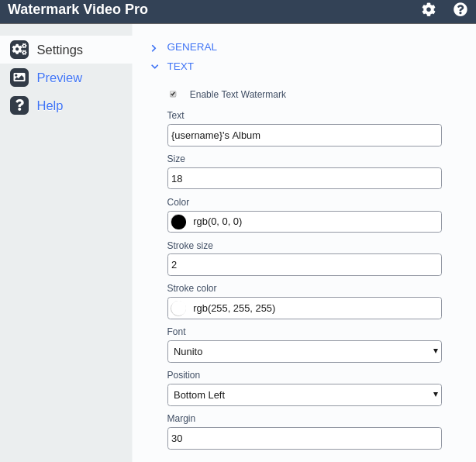
Task: Open the Font dropdown showing Nunito
Action: click(304, 351)
